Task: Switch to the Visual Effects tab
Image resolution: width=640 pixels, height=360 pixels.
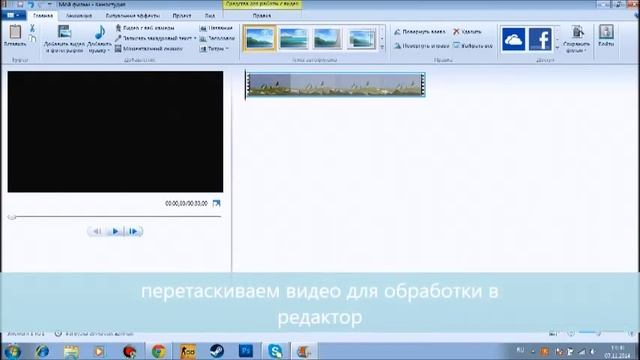Action: click(x=132, y=16)
